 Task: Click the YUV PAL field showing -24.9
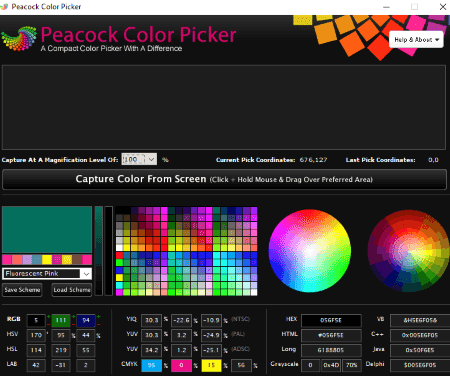pos(211,335)
